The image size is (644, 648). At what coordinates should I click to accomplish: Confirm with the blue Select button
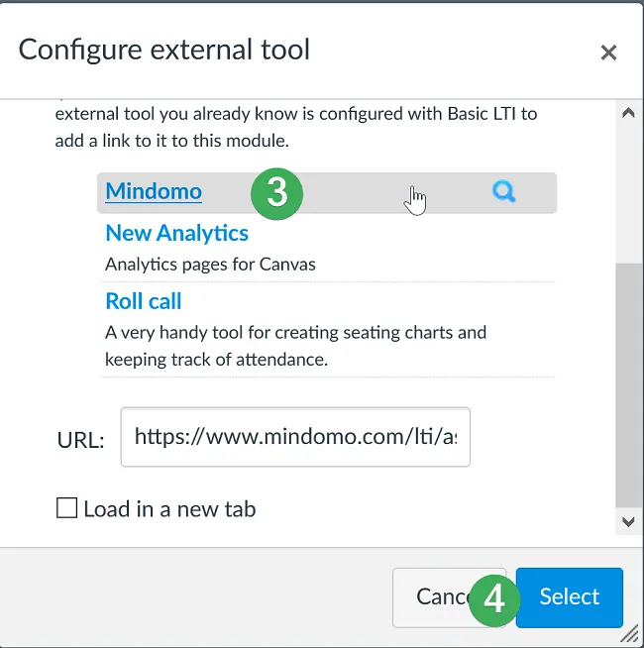coord(570,596)
